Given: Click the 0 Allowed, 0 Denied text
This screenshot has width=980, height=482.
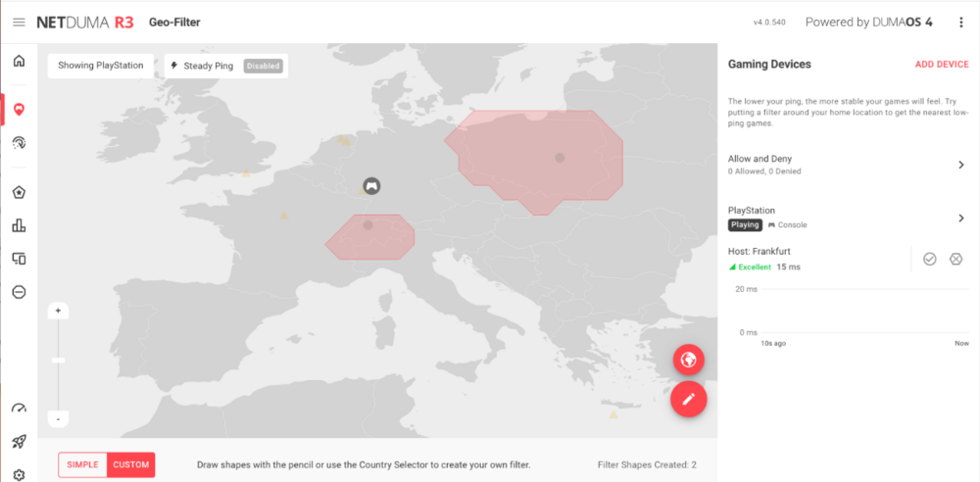Looking at the screenshot, I should (764, 170).
